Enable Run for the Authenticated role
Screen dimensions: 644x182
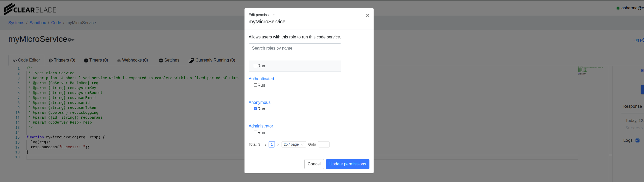(255, 85)
